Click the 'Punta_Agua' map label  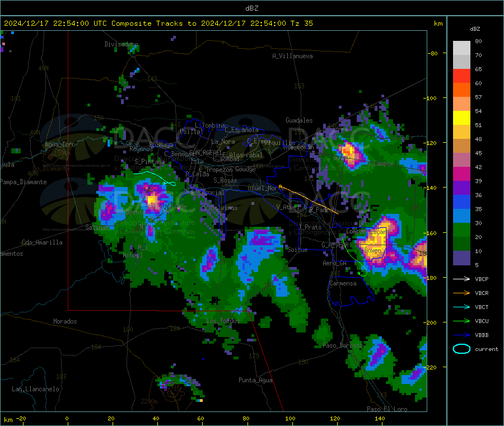click(255, 381)
